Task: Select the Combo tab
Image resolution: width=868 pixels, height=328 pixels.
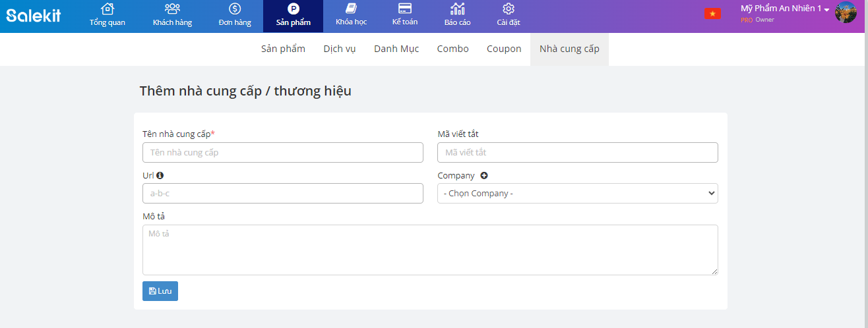Action: 452,49
